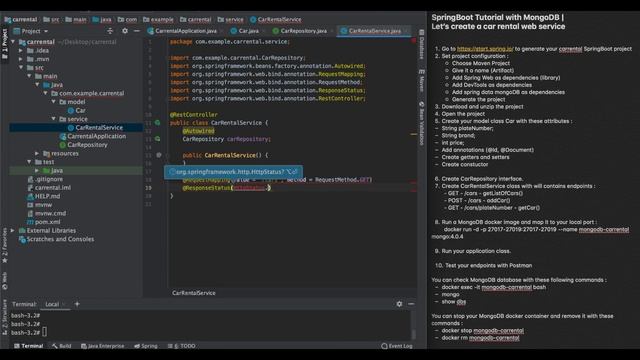Click the locate/scroll-from-source icon in Project panel
This screenshot has height=360, width=640.
coord(110,31)
